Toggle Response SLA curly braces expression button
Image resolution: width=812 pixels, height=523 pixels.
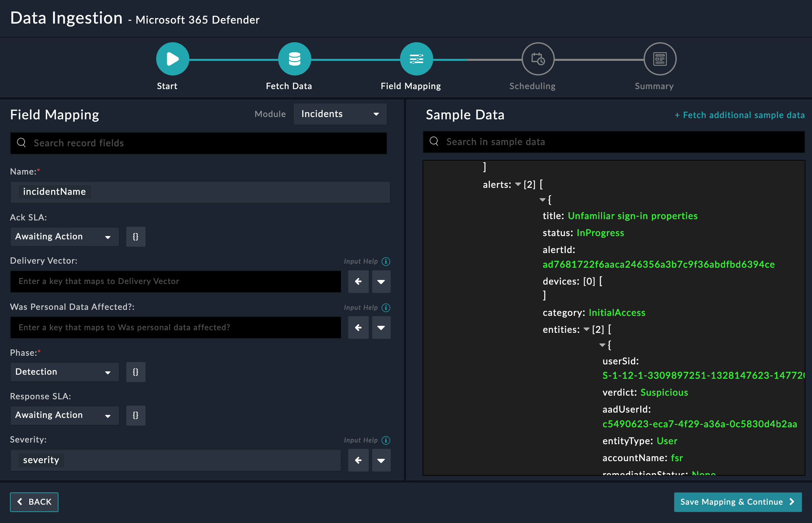click(x=136, y=415)
